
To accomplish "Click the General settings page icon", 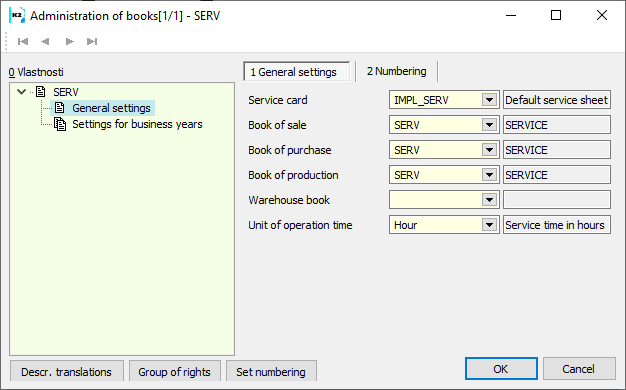I will (x=59, y=108).
